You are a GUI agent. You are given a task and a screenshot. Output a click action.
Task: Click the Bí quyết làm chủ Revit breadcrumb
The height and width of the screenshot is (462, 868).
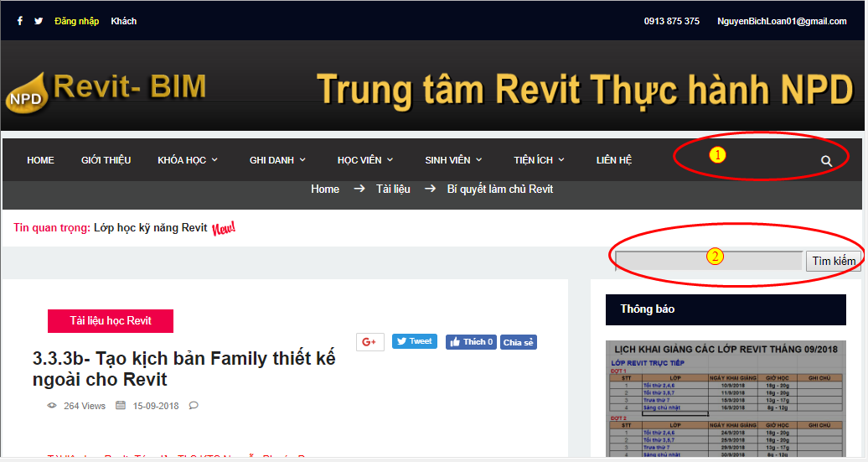pos(500,189)
